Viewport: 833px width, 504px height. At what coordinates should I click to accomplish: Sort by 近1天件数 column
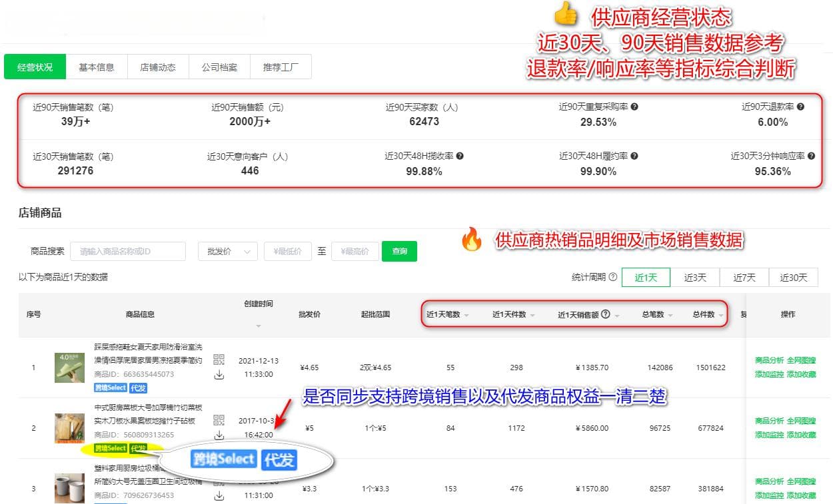point(532,315)
